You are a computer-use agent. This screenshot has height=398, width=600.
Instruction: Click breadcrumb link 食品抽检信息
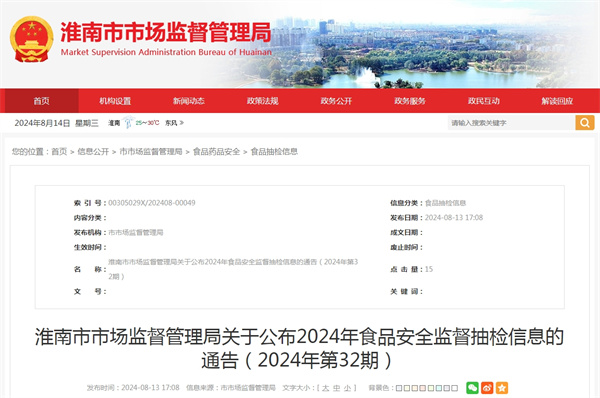point(274,152)
